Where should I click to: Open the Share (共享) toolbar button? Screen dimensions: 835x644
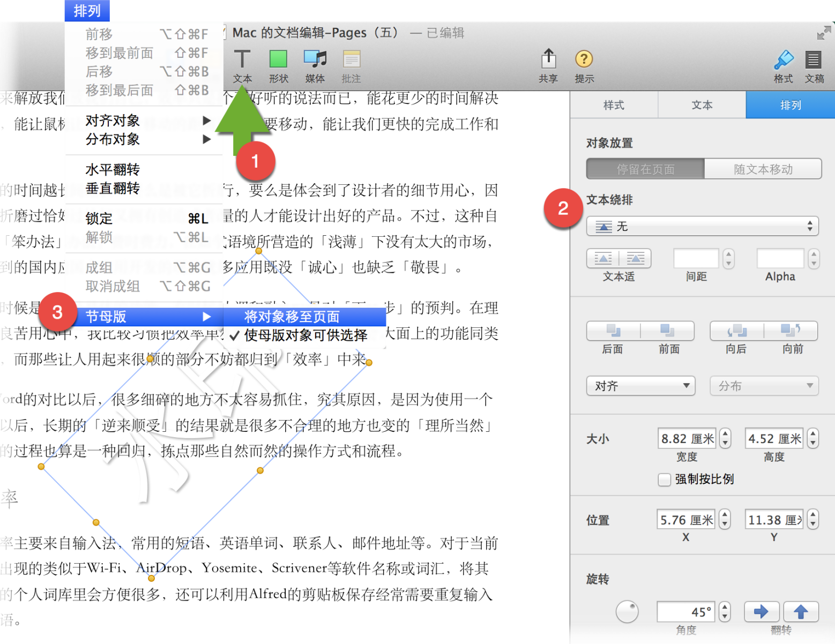(548, 66)
